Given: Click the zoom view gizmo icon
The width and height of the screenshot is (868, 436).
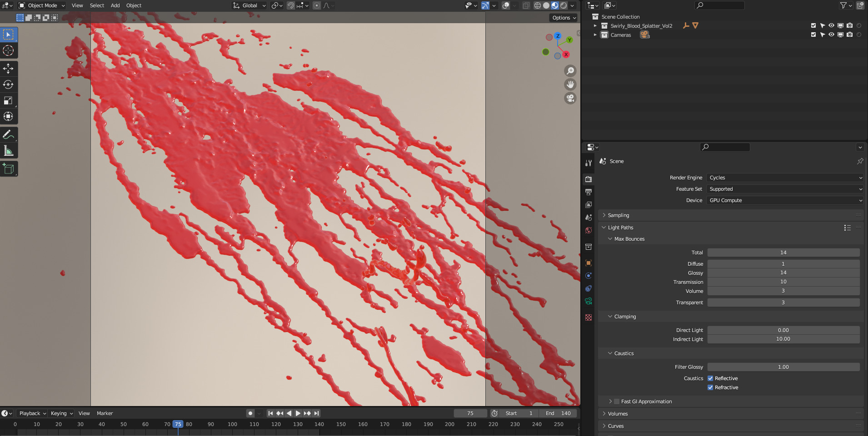Looking at the screenshot, I should pos(570,71).
